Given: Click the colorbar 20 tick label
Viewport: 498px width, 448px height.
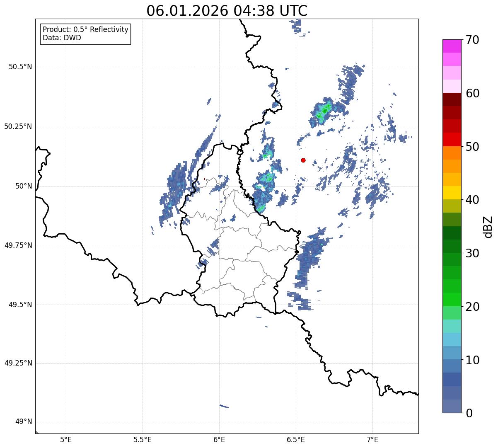Looking at the screenshot, I should coord(472,307).
